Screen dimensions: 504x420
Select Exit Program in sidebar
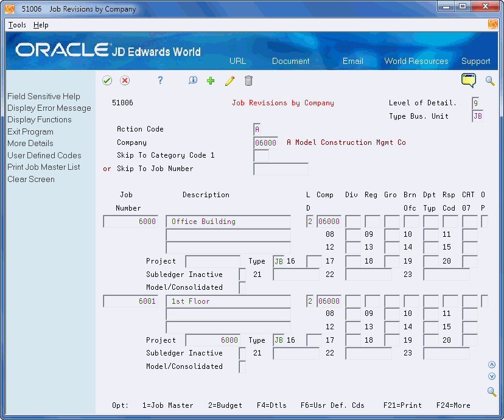pyautogui.click(x=30, y=131)
